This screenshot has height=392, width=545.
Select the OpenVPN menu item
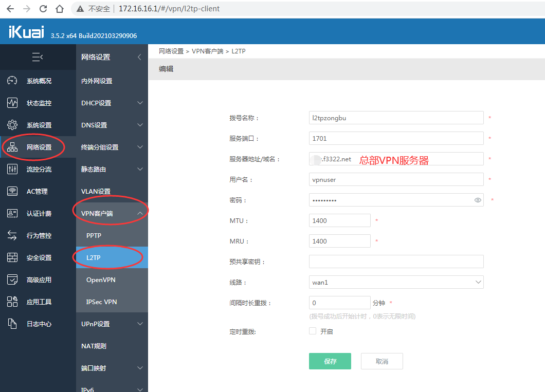(101, 279)
